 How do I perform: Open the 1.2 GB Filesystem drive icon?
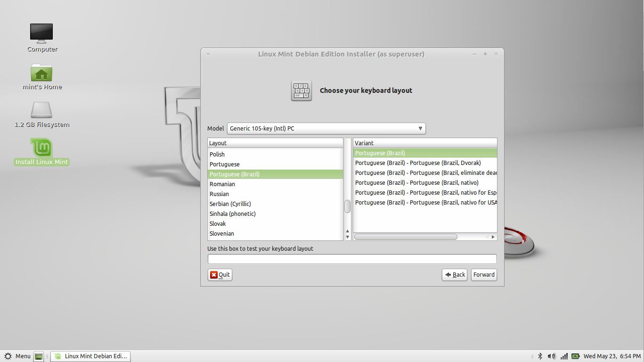(x=41, y=110)
